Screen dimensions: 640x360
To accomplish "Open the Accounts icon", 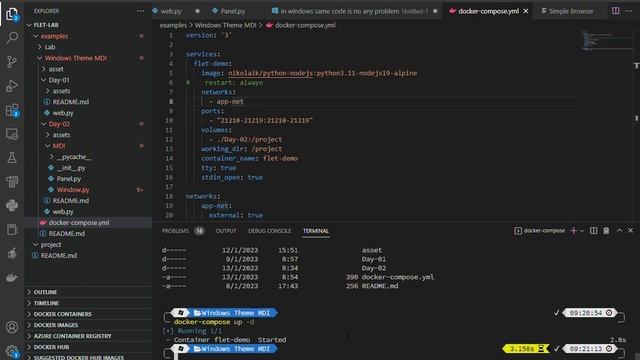I will coord(12,327).
